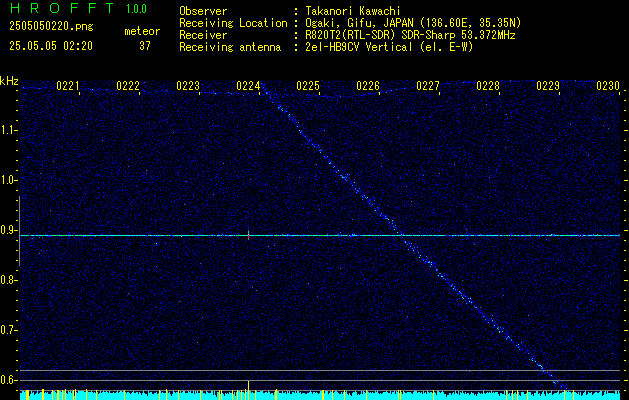Select the filename 2505050220.png
Viewport: 629px width, 400px height.
(x=51, y=26)
